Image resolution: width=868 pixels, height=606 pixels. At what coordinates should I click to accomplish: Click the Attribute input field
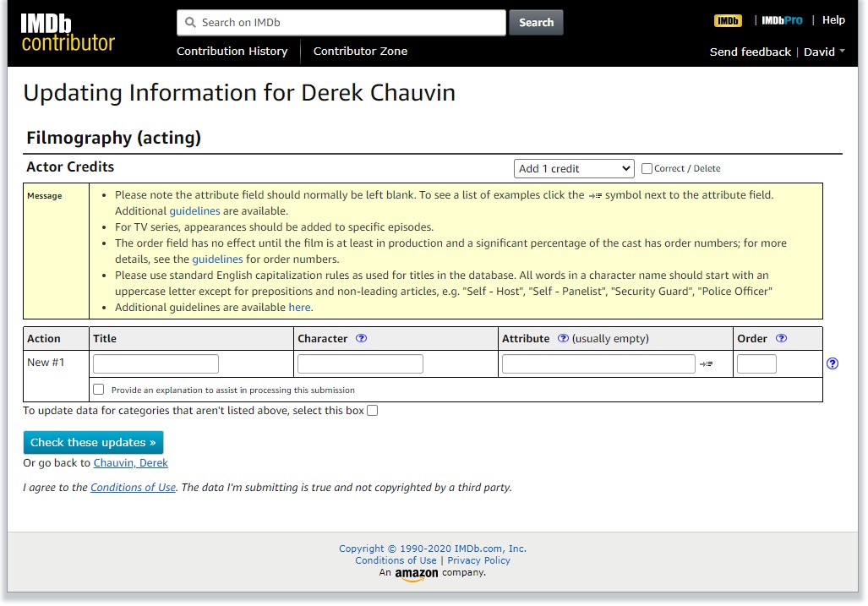pyautogui.click(x=598, y=364)
